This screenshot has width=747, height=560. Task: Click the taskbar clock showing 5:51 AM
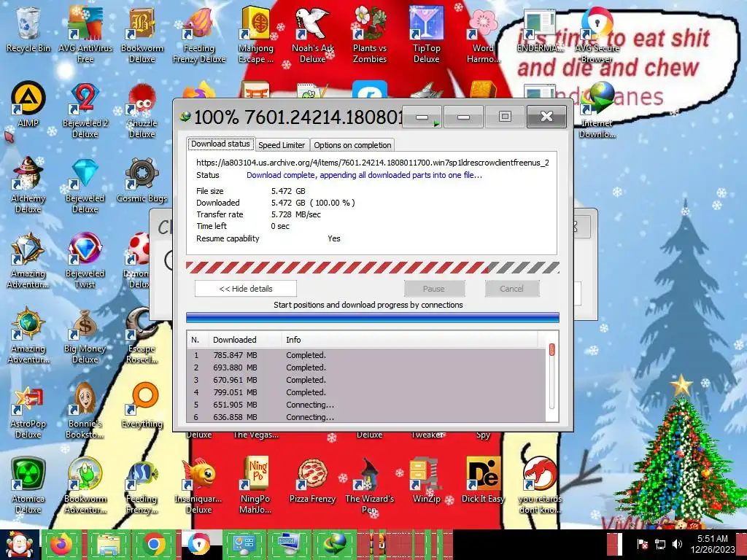[713, 544]
